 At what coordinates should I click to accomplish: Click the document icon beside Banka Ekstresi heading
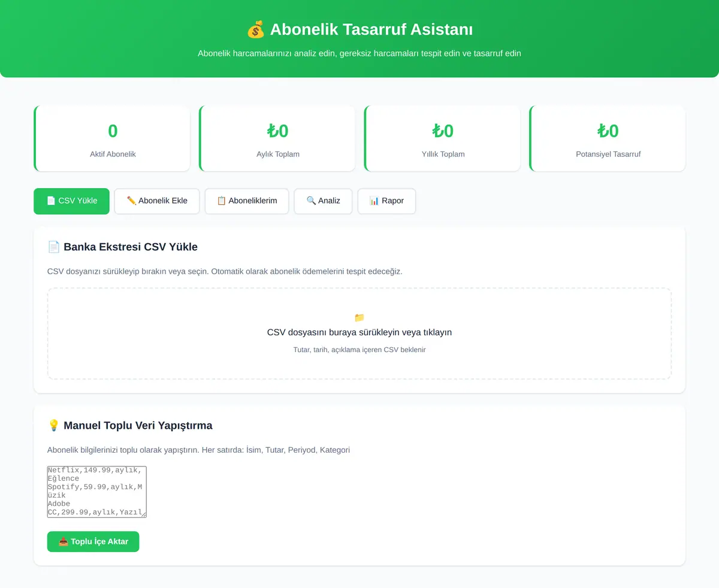(x=53, y=247)
